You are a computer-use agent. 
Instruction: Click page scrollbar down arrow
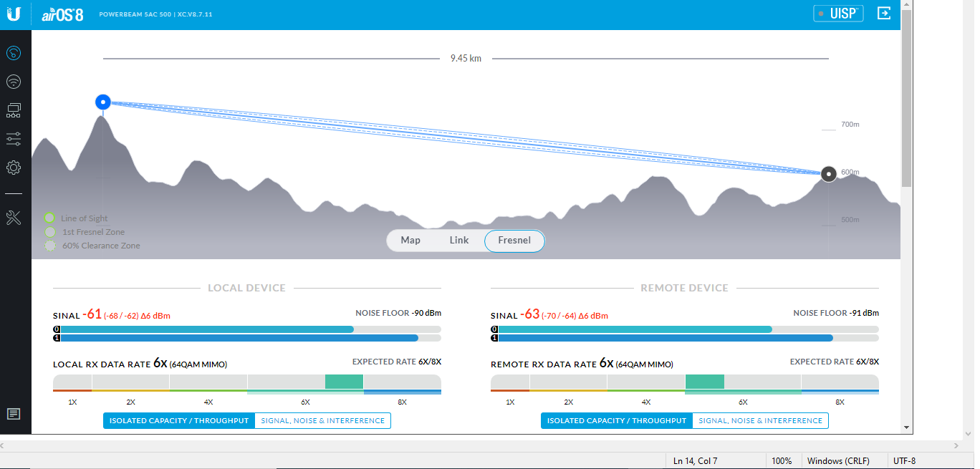[906, 427]
